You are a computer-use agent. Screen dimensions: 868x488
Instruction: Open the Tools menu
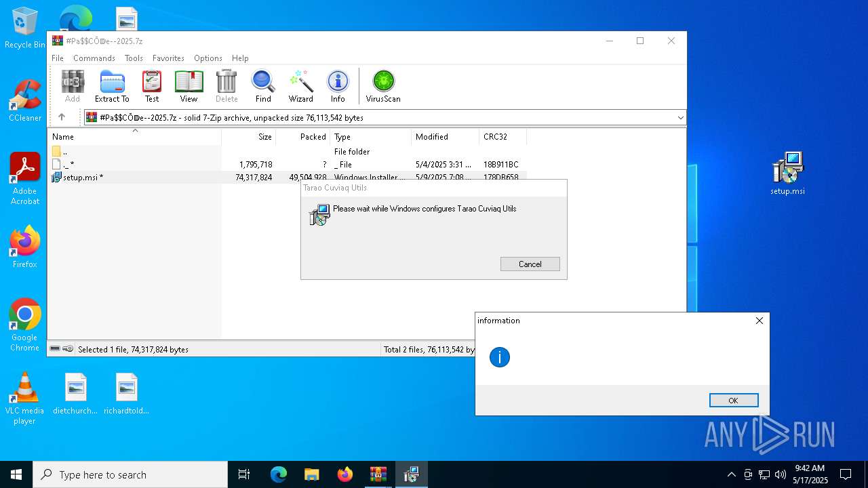pyautogui.click(x=134, y=58)
